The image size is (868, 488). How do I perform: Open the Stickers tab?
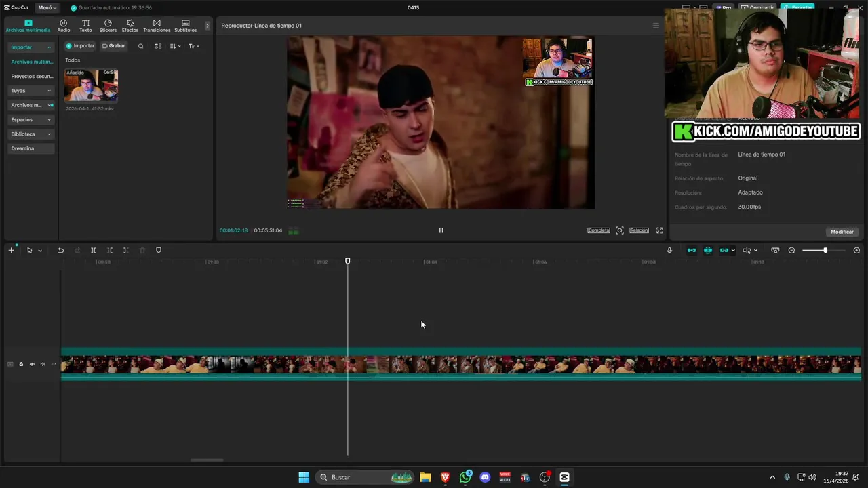tap(108, 26)
